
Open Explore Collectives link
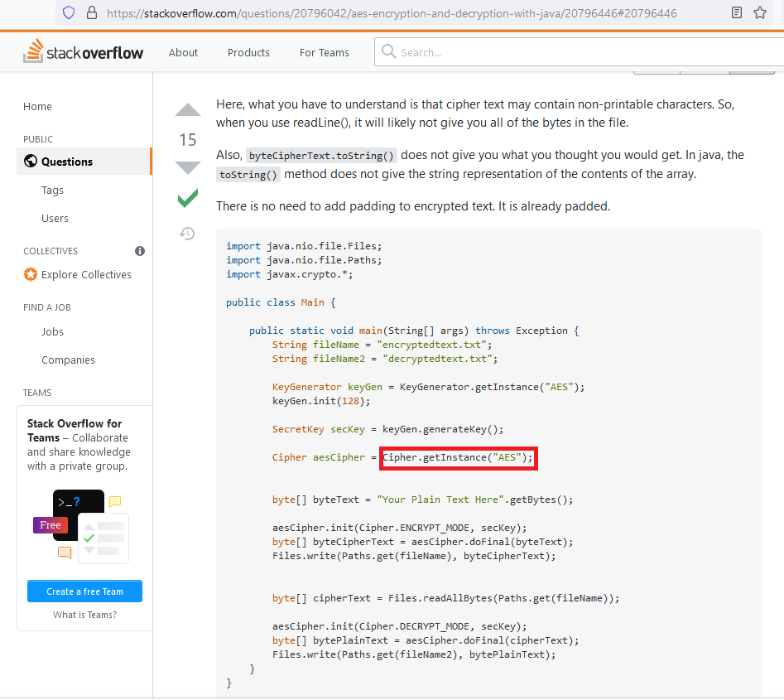point(86,275)
